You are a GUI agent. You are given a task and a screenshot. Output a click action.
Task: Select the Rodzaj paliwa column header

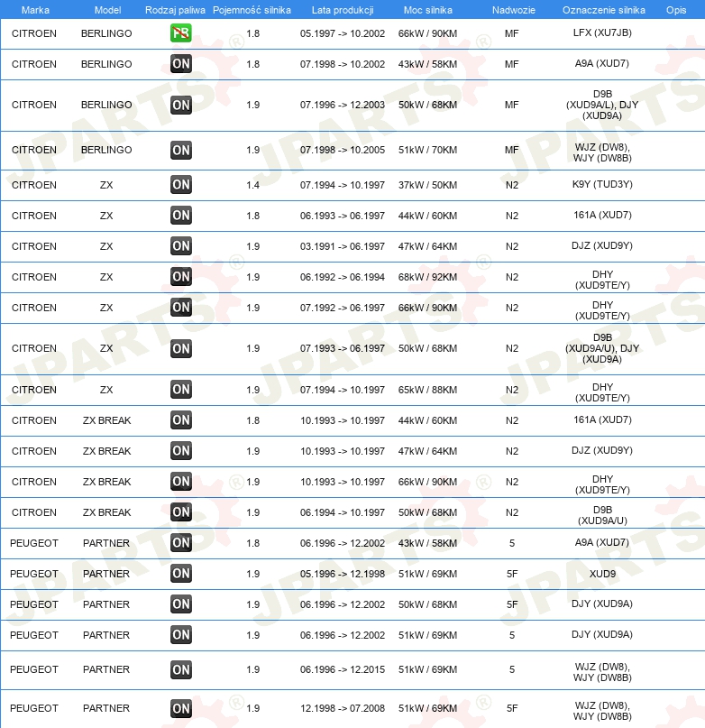(175, 10)
